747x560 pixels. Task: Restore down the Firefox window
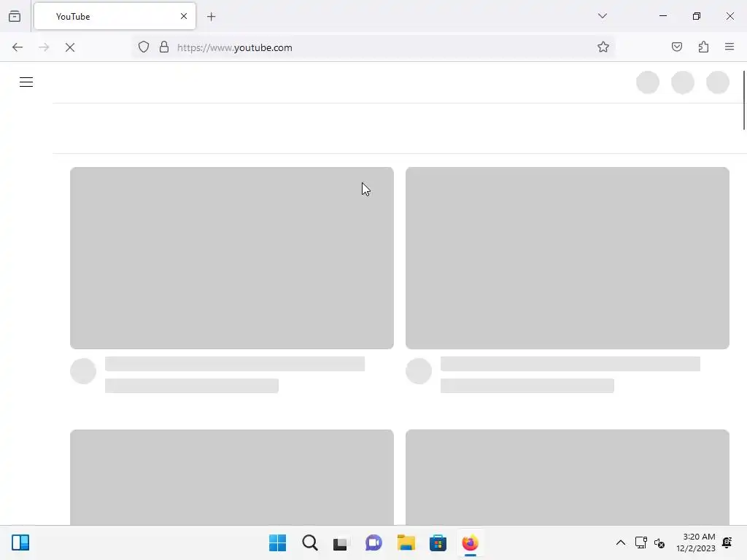point(697,16)
